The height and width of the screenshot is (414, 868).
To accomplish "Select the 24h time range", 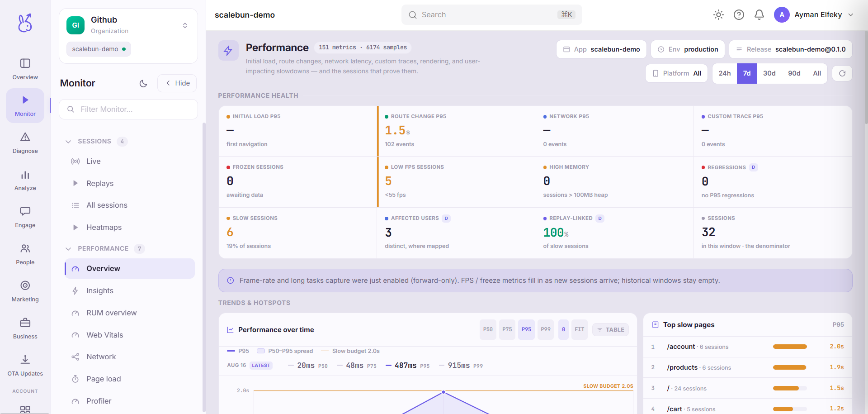I will [x=725, y=73].
